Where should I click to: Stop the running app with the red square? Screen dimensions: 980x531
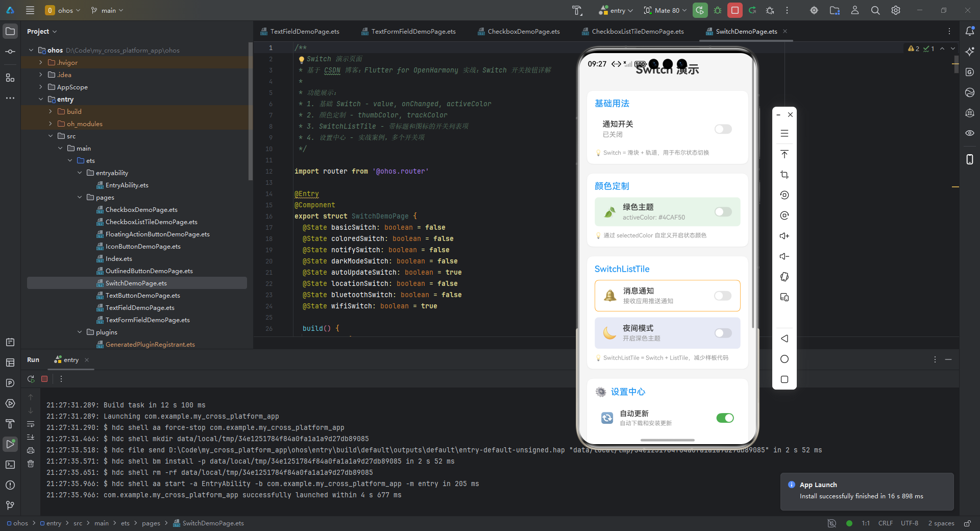(735, 10)
